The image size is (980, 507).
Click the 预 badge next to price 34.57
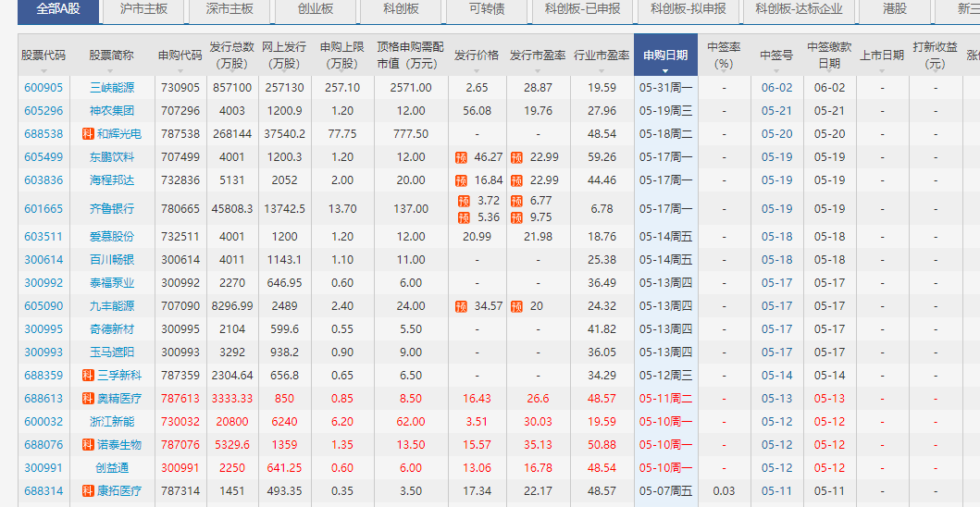(x=461, y=305)
